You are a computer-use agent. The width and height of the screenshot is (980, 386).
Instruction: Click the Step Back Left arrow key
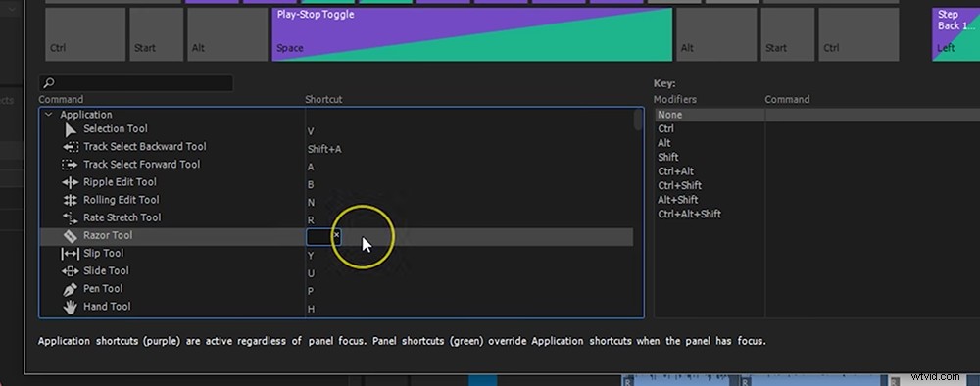pos(955,34)
